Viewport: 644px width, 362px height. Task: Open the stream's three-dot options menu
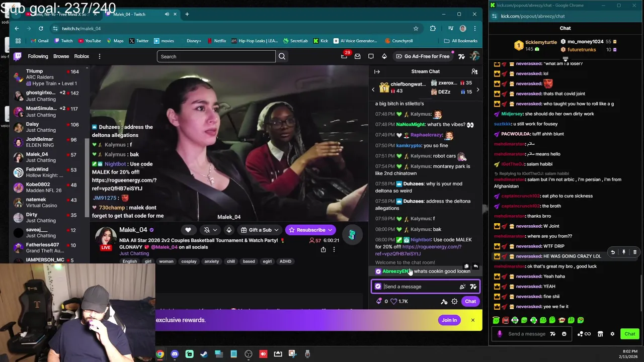[x=334, y=249]
